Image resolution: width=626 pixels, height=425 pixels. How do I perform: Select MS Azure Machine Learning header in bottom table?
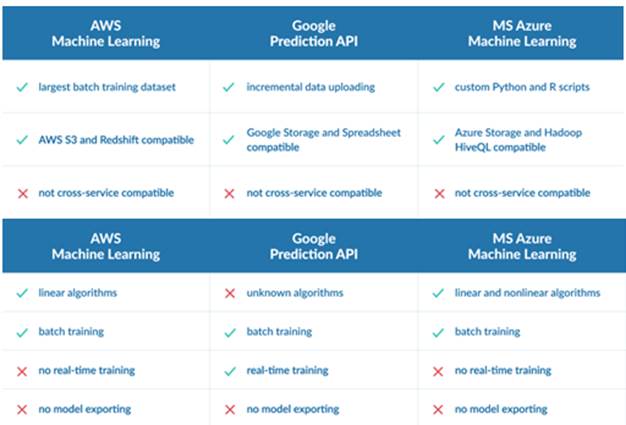click(521, 247)
